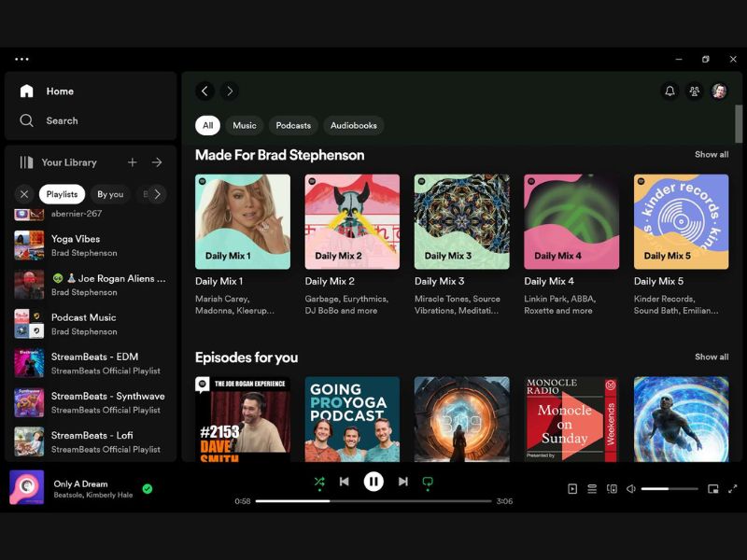The width and height of the screenshot is (747, 560).
Task: Create a playlist with plus icon
Action: tap(133, 162)
